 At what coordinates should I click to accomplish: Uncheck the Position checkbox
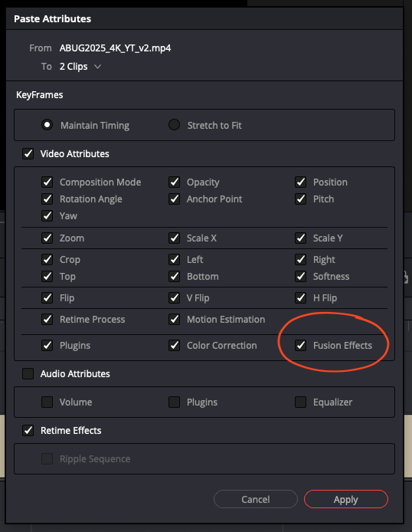click(x=300, y=182)
